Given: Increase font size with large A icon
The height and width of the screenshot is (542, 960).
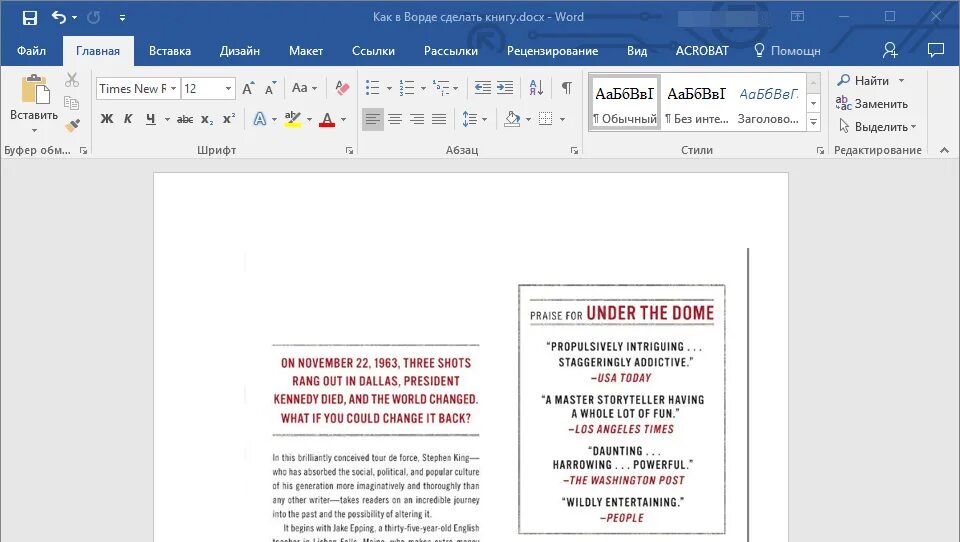Looking at the screenshot, I should click(248, 89).
